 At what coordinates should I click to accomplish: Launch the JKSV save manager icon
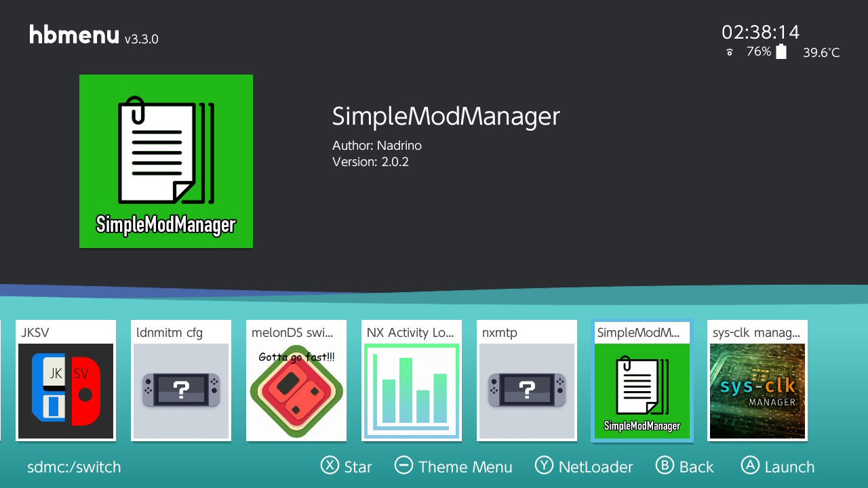(65, 390)
